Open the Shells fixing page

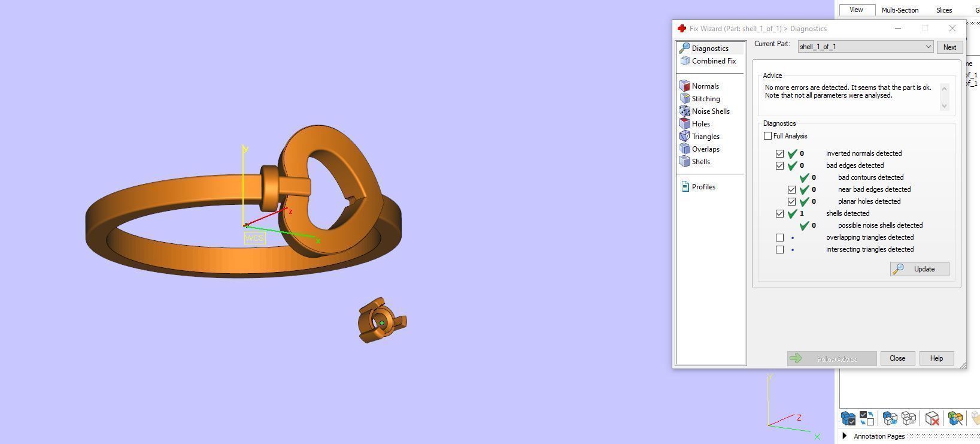pyautogui.click(x=695, y=162)
